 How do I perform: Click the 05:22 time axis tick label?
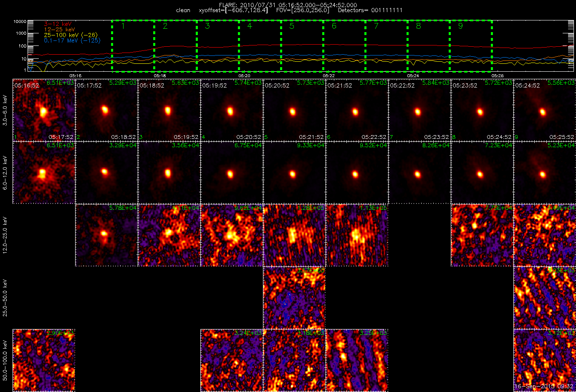point(328,75)
